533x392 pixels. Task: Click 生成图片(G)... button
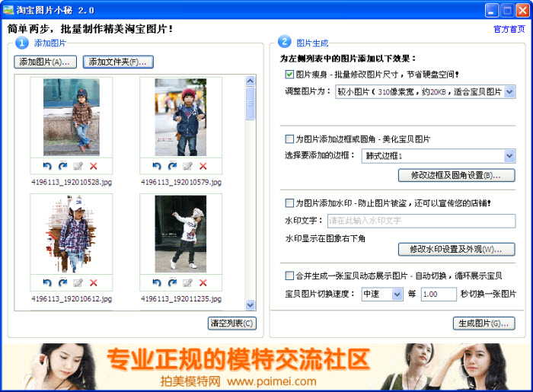[x=484, y=323]
